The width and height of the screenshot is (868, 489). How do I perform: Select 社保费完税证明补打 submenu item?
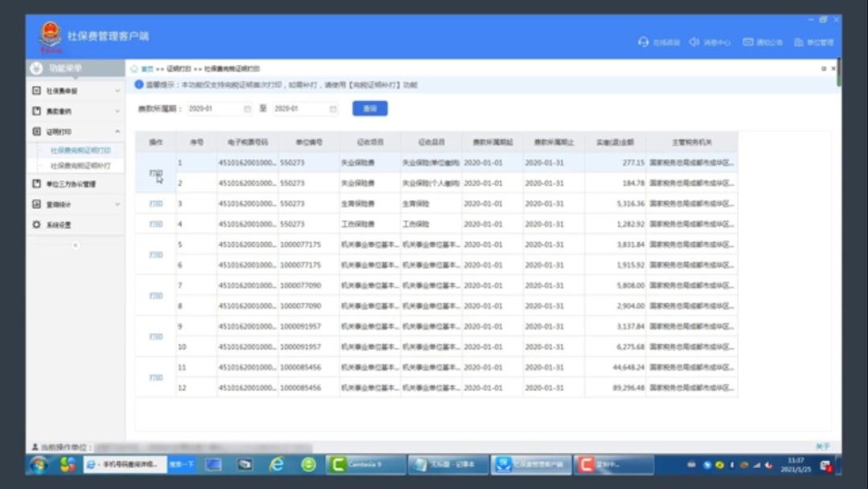click(81, 166)
